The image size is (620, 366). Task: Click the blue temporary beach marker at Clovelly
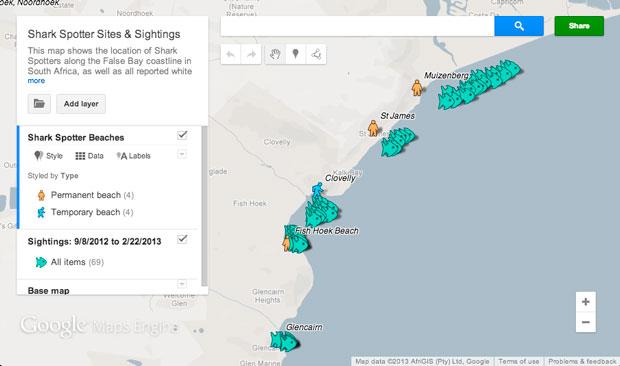(317, 190)
